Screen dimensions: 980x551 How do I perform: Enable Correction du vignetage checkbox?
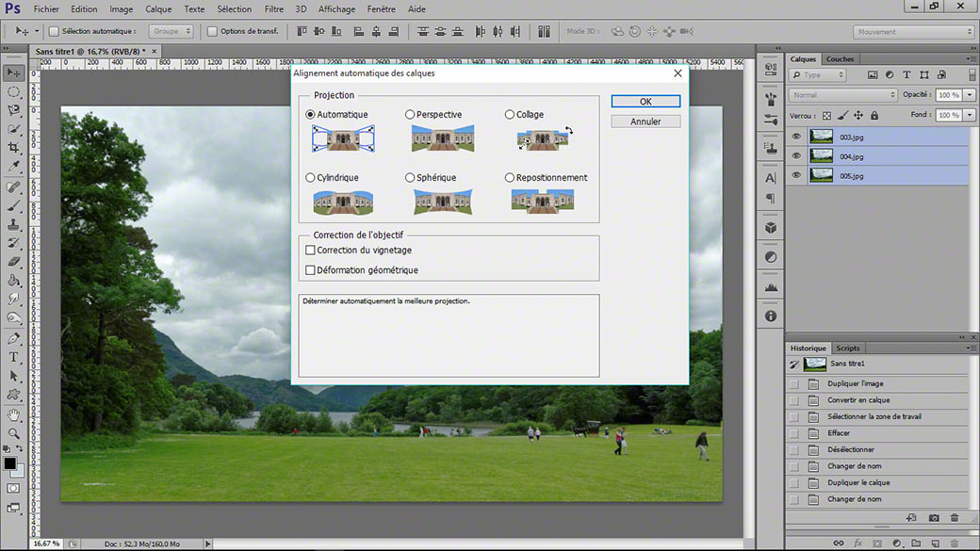point(310,250)
